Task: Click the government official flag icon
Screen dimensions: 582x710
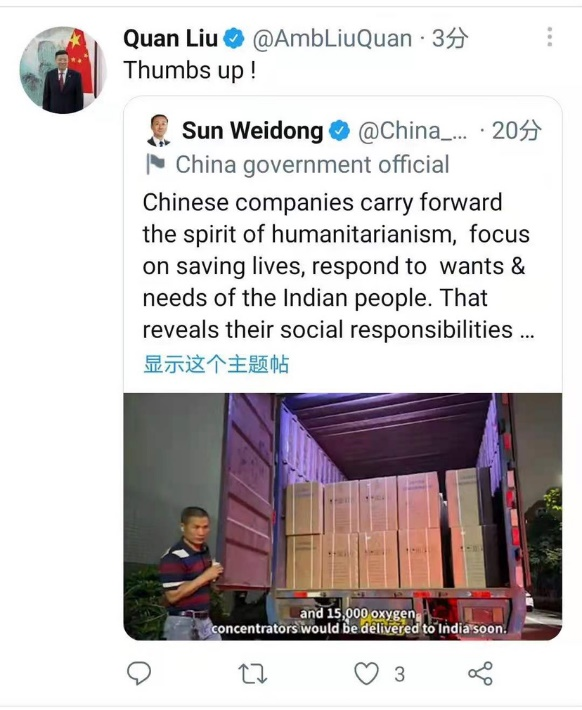Action: coord(156,164)
